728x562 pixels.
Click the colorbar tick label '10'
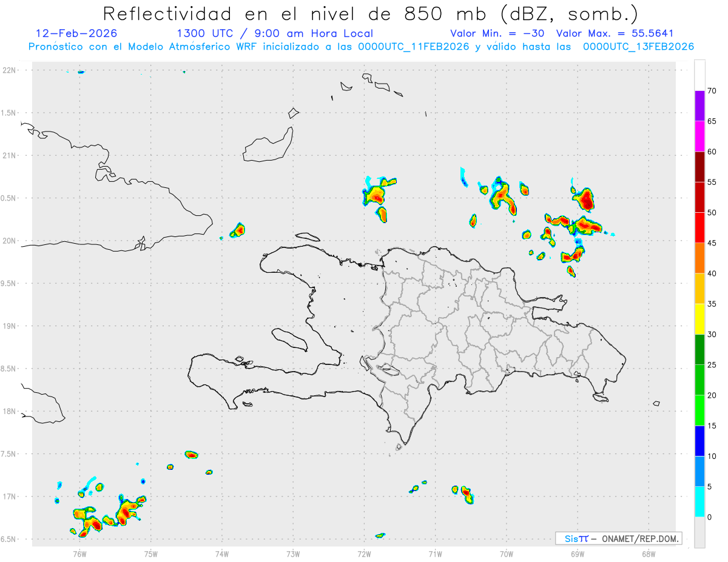712,457
